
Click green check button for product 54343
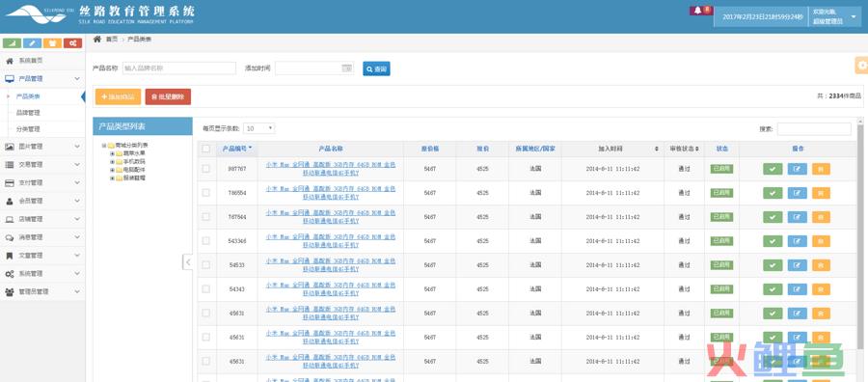pos(773,289)
